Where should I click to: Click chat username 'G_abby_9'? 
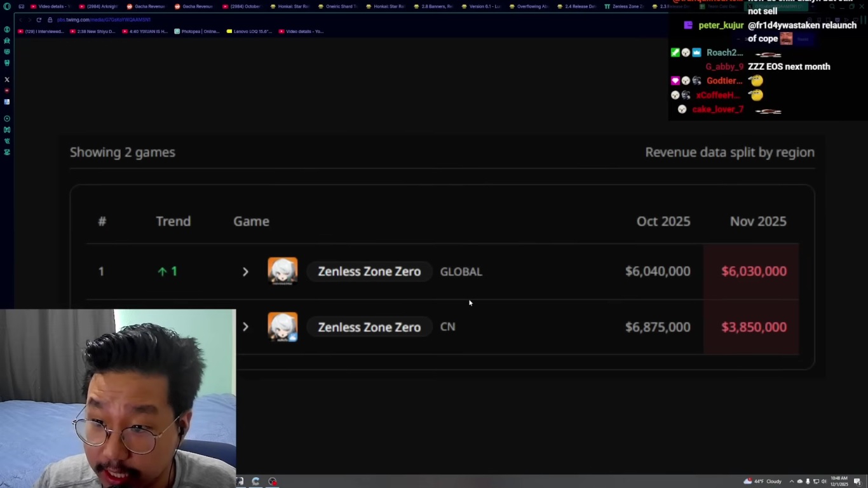pos(724,67)
